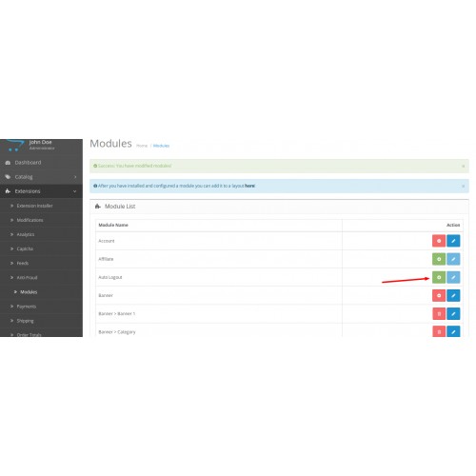Collapse the Extensions sidebar menu
This screenshot has height=476, width=476.
tap(41, 191)
